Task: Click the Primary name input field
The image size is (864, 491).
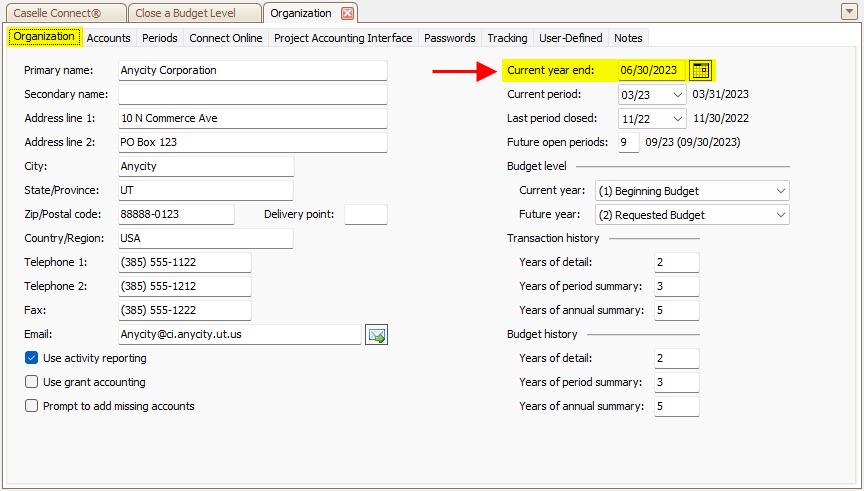Action: click(252, 70)
